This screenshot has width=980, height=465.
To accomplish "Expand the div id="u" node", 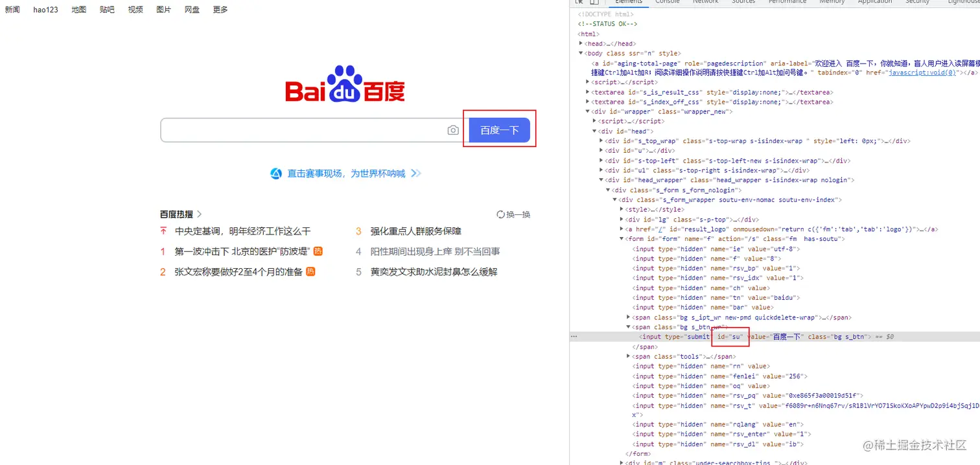I will click(x=601, y=151).
